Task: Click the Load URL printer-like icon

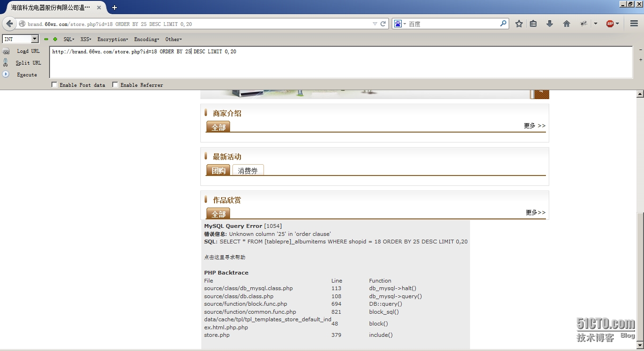Action: click(6, 51)
